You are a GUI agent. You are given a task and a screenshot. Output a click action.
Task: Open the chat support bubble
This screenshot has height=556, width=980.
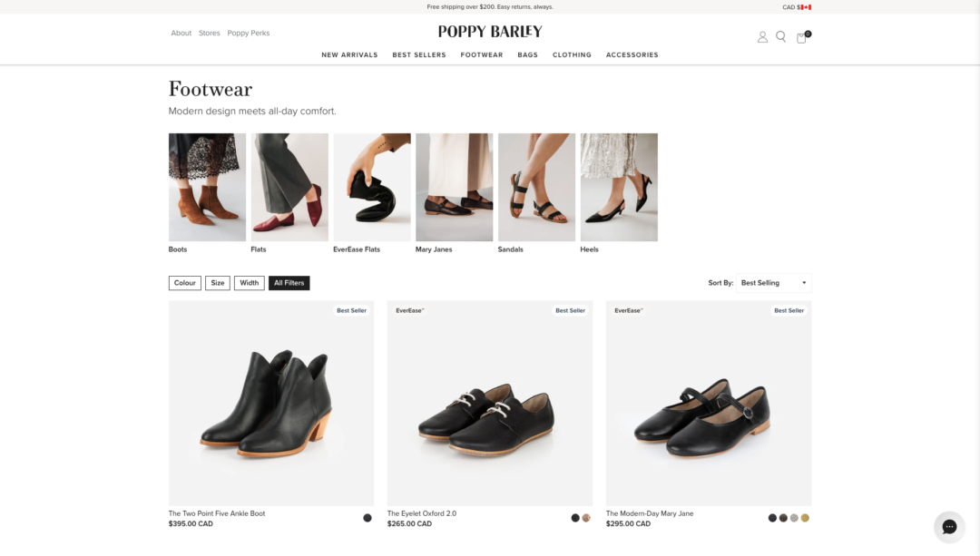(x=949, y=527)
